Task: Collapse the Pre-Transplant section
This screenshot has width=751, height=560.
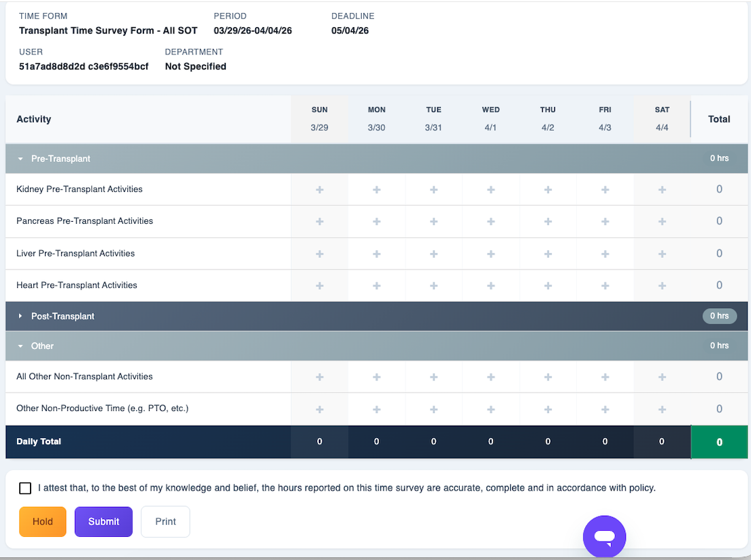Action: (20, 159)
